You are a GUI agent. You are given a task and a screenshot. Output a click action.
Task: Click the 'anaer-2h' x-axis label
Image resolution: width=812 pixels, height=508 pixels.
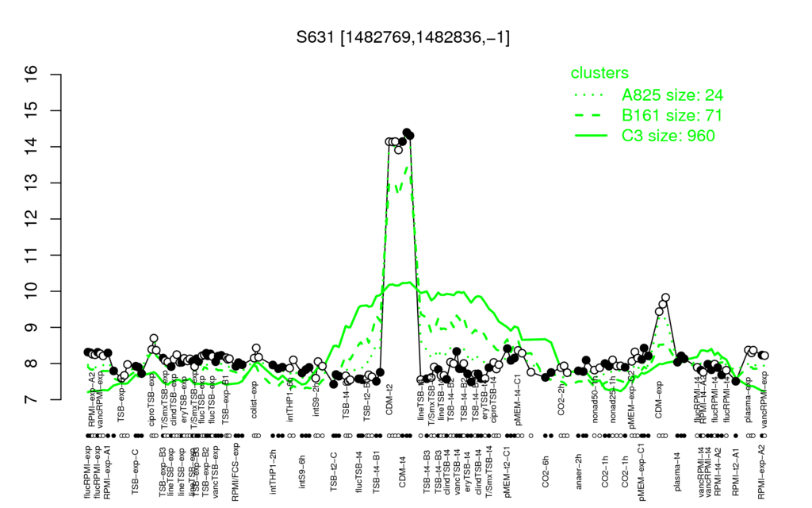578,471
